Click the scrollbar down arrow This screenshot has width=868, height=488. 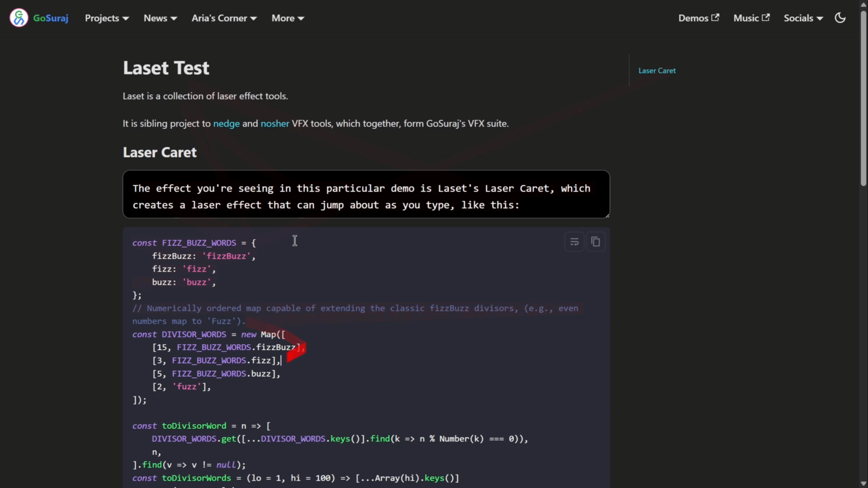coord(863,484)
